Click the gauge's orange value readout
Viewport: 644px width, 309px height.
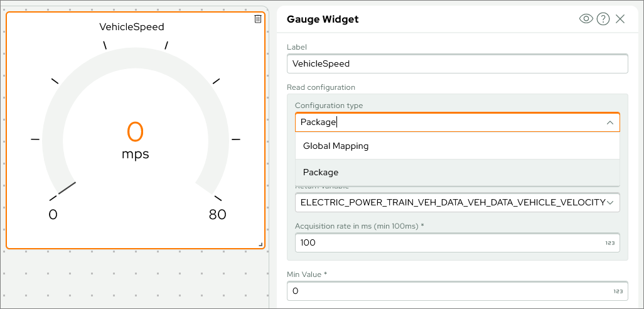pos(136,132)
